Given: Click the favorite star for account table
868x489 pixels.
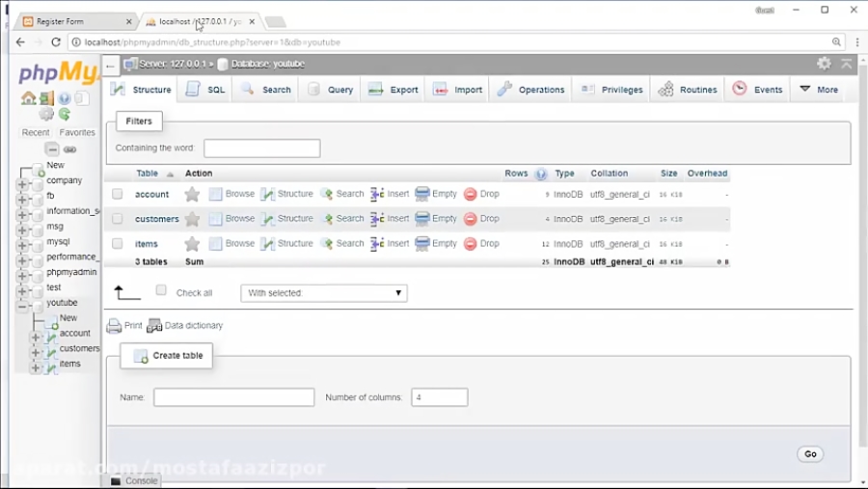Looking at the screenshot, I should coord(192,195).
